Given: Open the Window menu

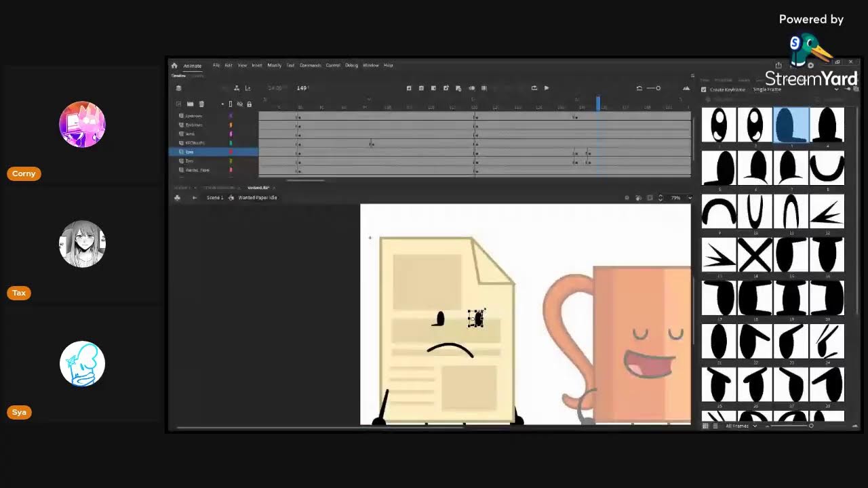Looking at the screenshot, I should [370, 66].
